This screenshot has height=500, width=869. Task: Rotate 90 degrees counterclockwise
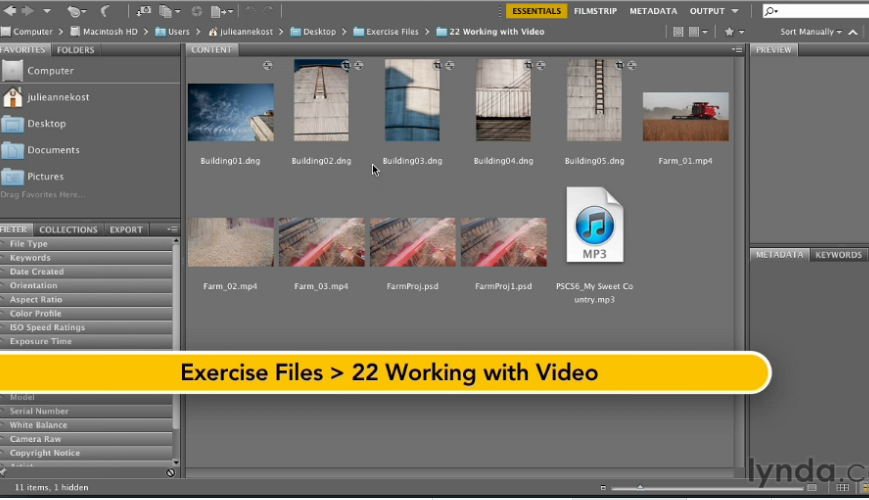tap(250, 11)
